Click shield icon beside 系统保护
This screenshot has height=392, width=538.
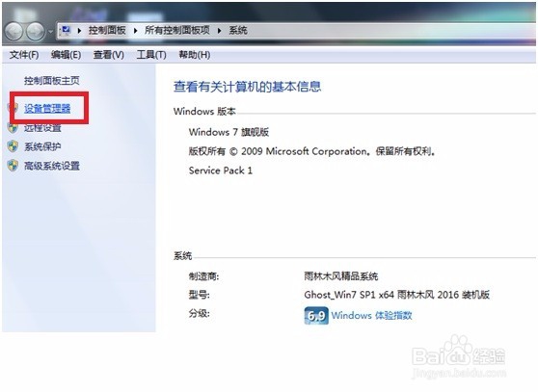click(x=13, y=146)
